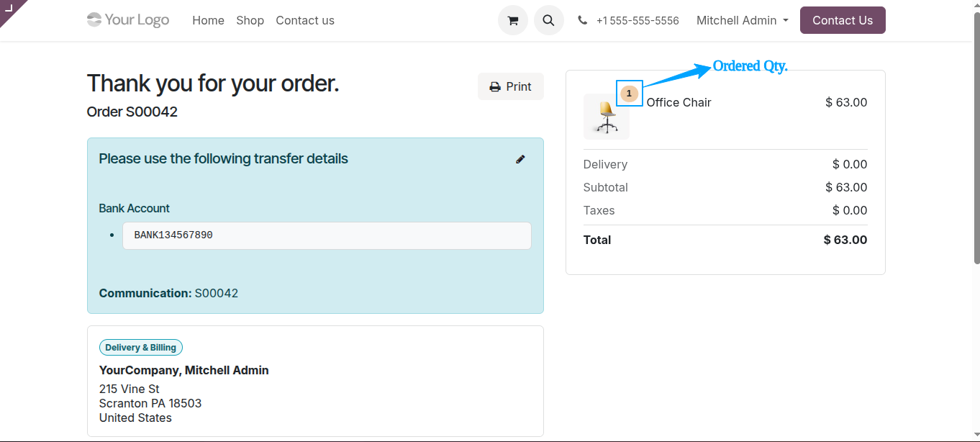
Task: Click the BANK134567890 account field
Action: 327,235
